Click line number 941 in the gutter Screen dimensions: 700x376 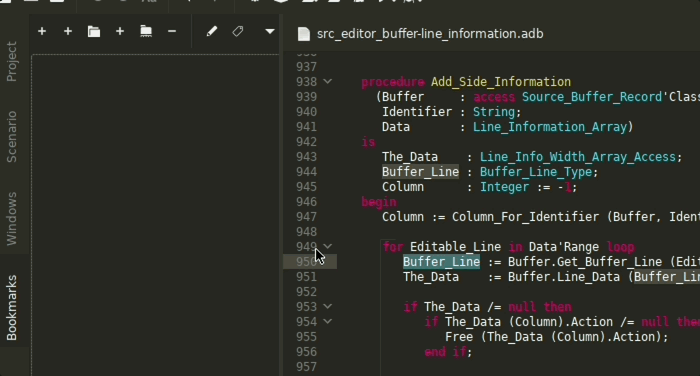[306, 127]
